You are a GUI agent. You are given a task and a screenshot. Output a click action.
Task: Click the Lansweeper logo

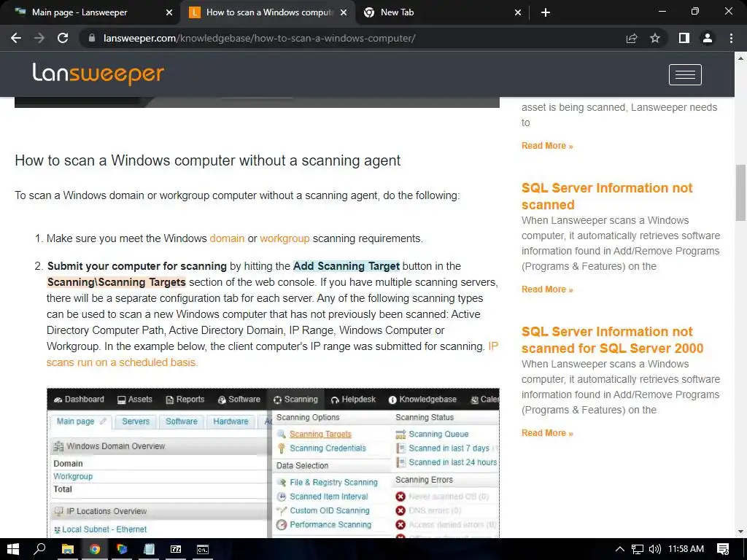pyautogui.click(x=98, y=74)
